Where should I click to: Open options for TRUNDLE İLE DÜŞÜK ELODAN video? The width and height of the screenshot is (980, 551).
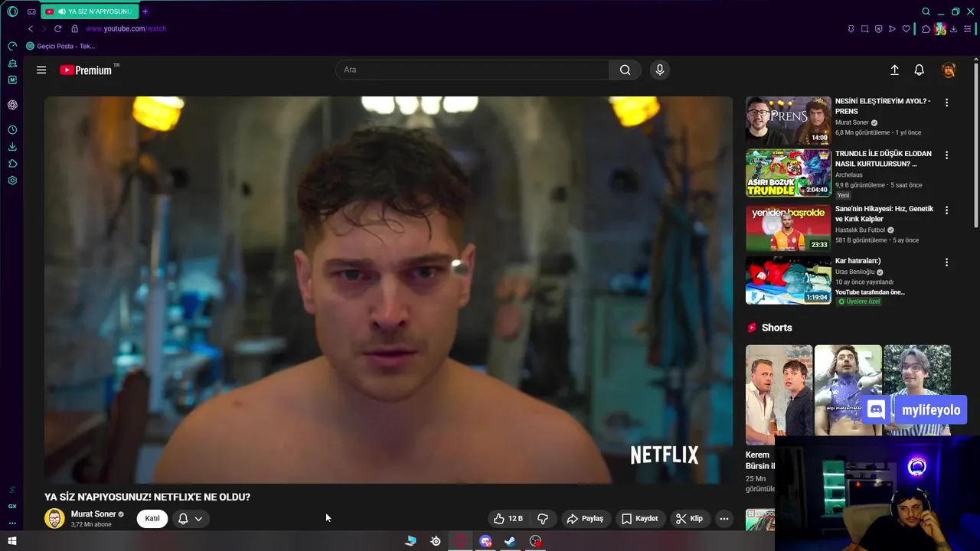[946, 155]
